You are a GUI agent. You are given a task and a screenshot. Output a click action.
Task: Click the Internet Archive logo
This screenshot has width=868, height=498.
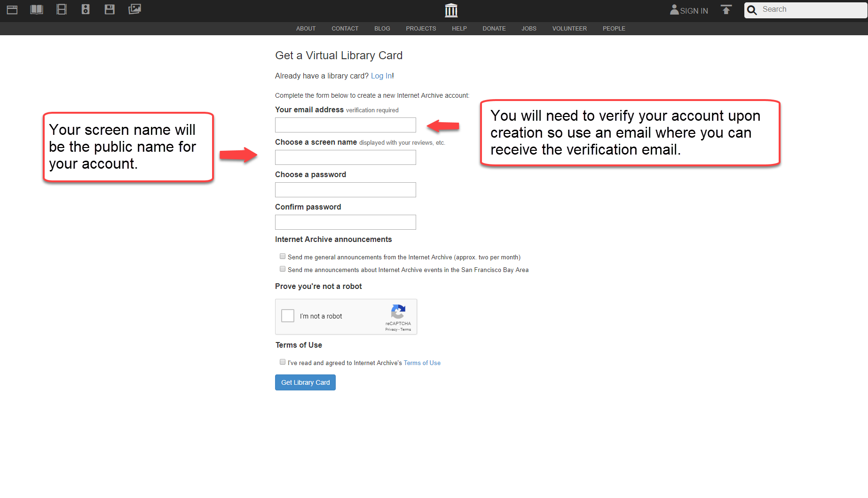click(451, 10)
